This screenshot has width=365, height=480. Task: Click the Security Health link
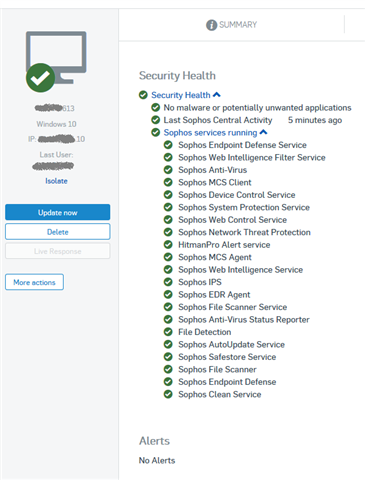click(181, 95)
